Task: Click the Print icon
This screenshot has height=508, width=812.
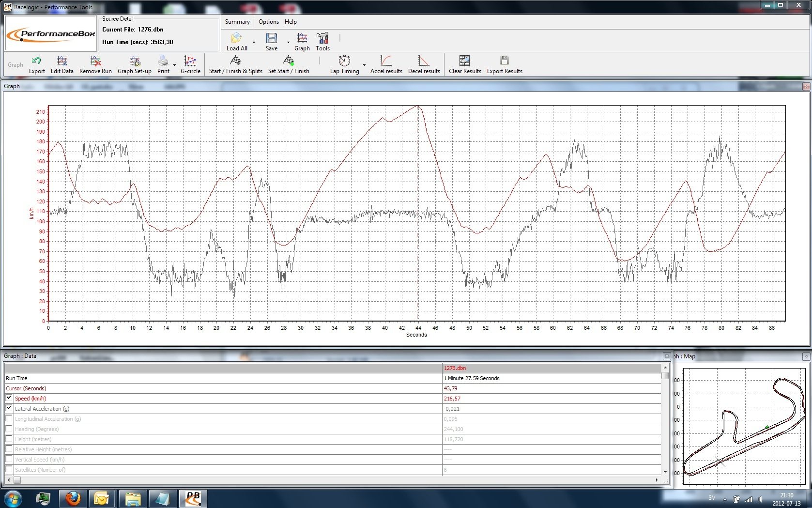Action: click(163, 65)
